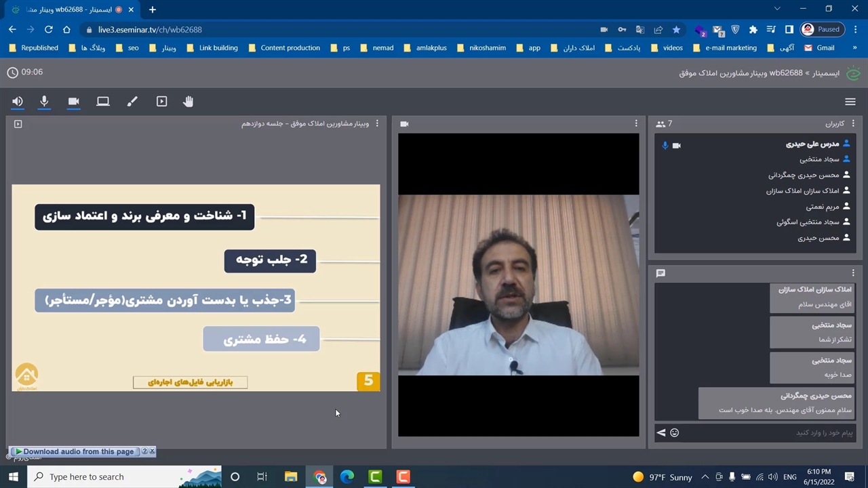Image resolution: width=868 pixels, height=488 pixels.
Task: Open the video panel three-dot menu
Action: 636,124
